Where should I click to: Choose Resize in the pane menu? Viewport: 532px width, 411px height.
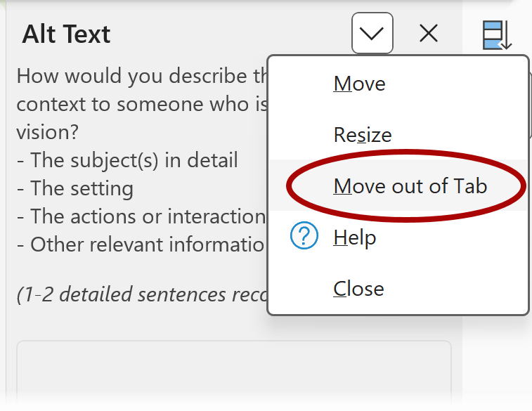pyautogui.click(x=362, y=135)
